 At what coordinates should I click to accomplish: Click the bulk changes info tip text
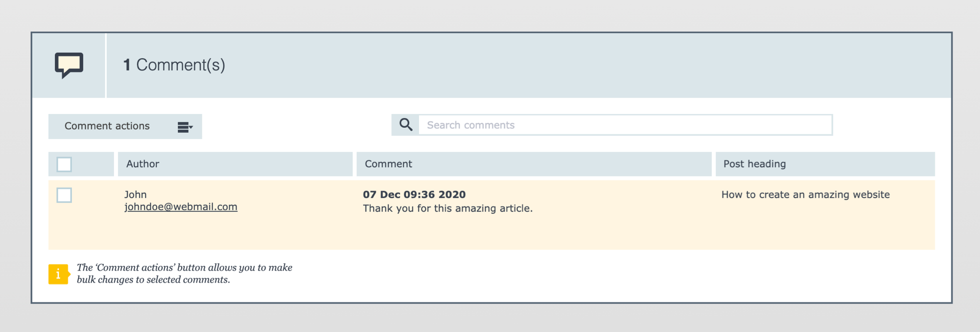coord(185,273)
